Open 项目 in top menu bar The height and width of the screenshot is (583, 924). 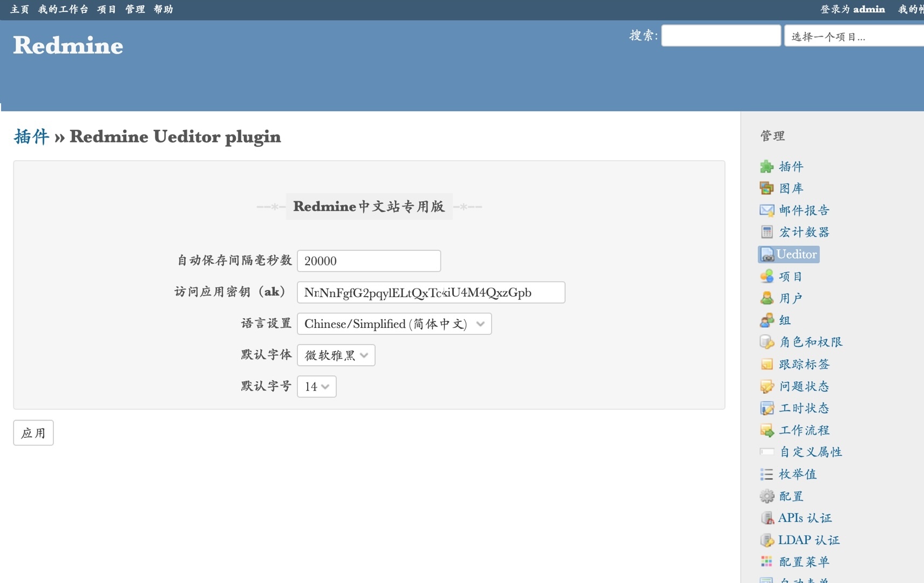[106, 9]
